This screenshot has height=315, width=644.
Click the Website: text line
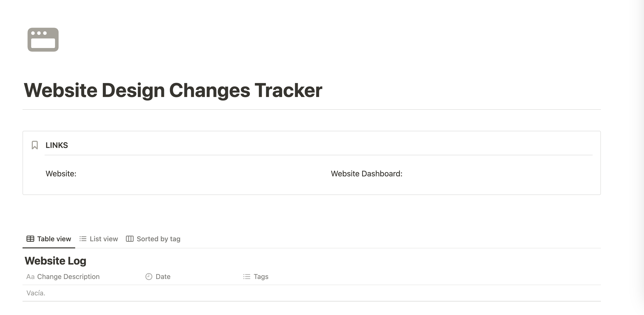click(x=61, y=173)
